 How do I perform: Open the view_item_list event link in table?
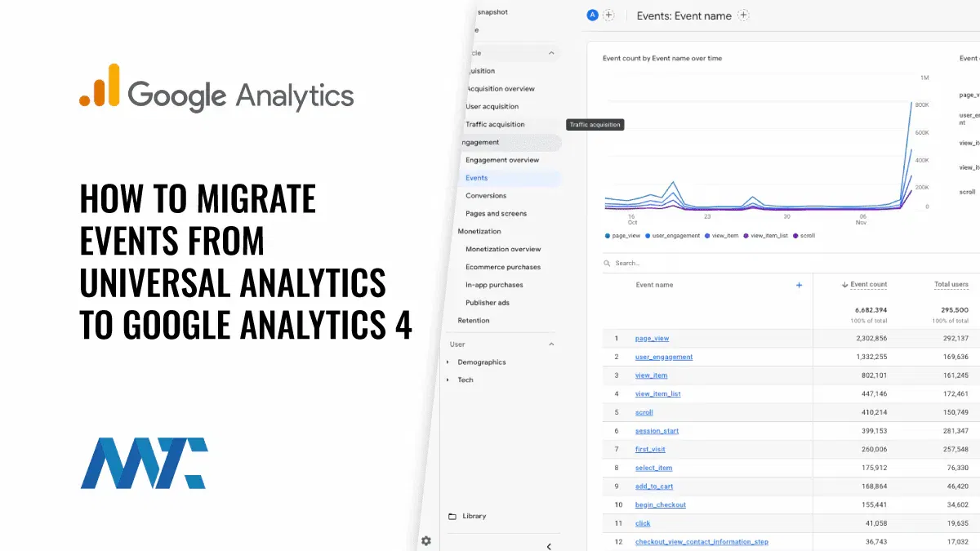click(658, 393)
